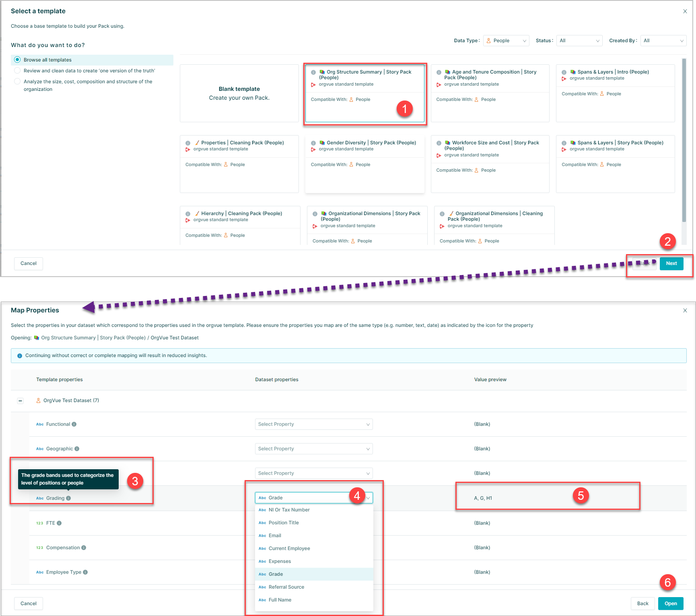Click the Open button in Map Properties
This screenshot has width=696, height=616.
click(x=670, y=603)
